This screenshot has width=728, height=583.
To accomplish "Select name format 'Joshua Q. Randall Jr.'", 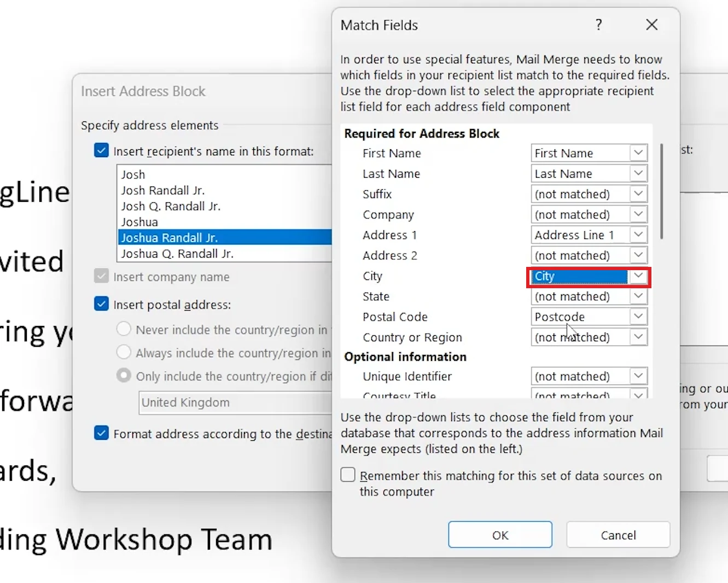I will tap(224, 254).
